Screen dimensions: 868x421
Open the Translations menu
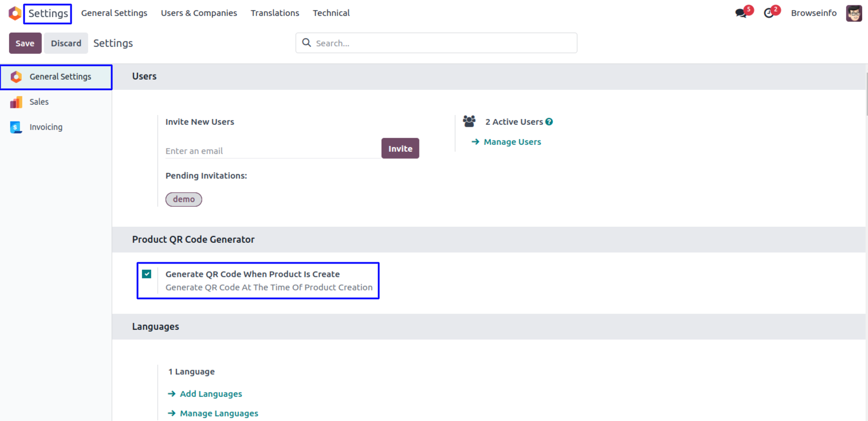tap(275, 13)
